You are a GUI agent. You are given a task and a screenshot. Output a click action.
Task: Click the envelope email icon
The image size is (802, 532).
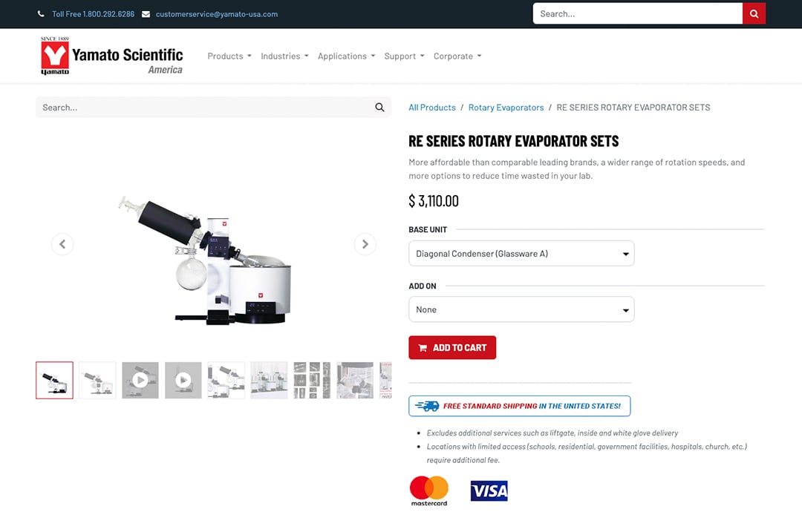click(x=146, y=14)
